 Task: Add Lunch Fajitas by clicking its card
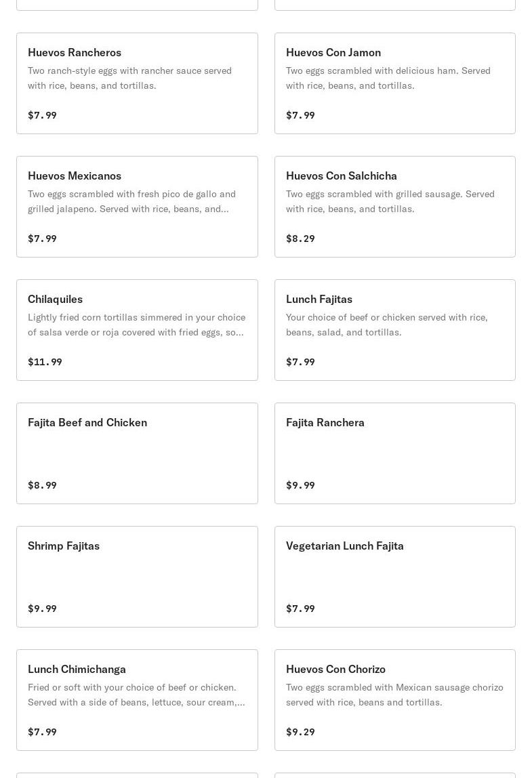319,299
